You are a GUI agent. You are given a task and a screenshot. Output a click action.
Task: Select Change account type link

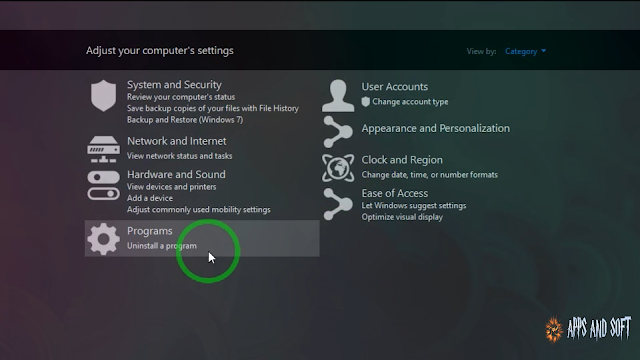coord(410,102)
